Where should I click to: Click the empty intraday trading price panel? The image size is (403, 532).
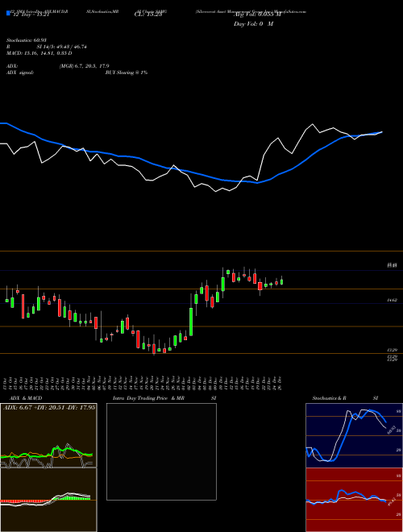click(161, 451)
